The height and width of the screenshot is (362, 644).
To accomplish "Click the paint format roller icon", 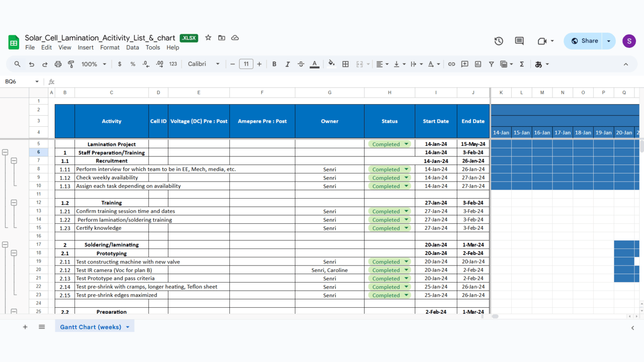I will pyautogui.click(x=71, y=64).
